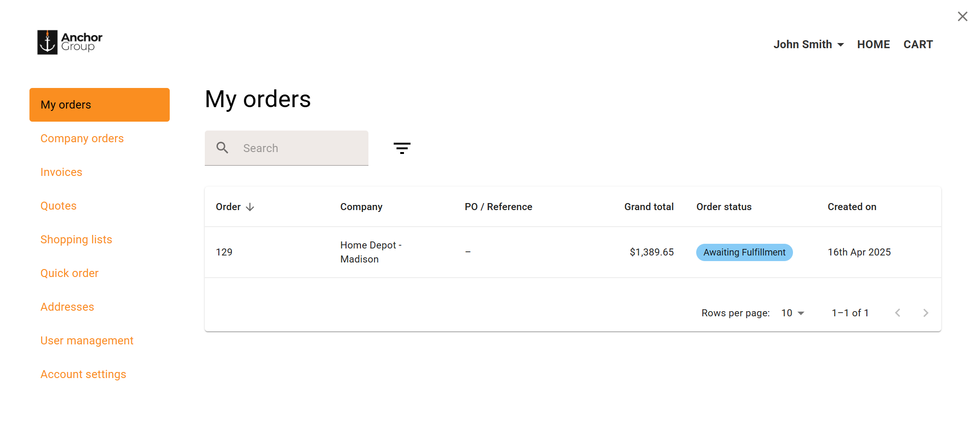Open order number 129
The height and width of the screenshot is (430, 980).
point(224,252)
